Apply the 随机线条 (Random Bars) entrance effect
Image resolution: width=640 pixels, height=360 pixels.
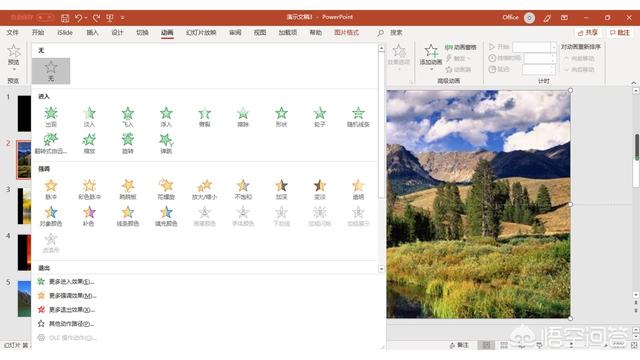358,117
